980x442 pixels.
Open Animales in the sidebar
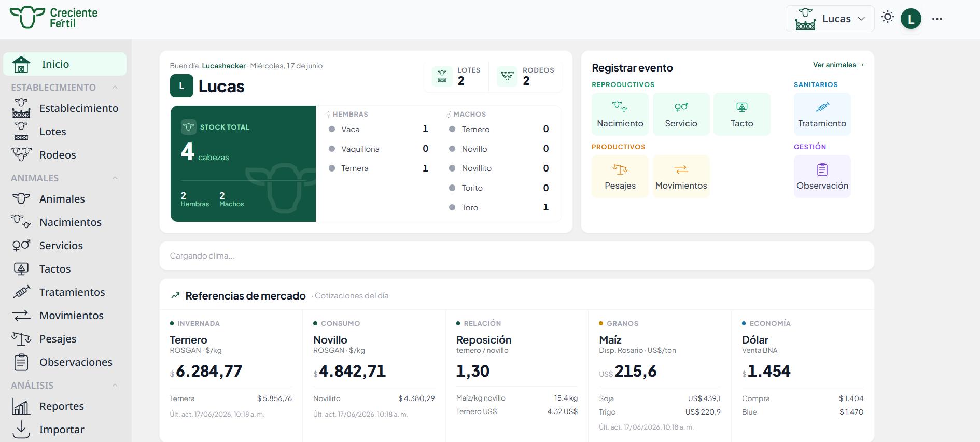pyautogui.click(x=65, y=199)
